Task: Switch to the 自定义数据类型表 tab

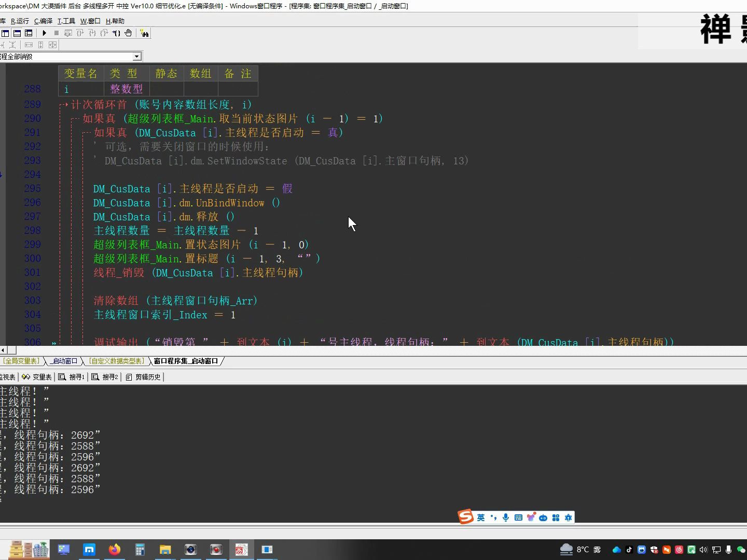Action: click(116, 361)
